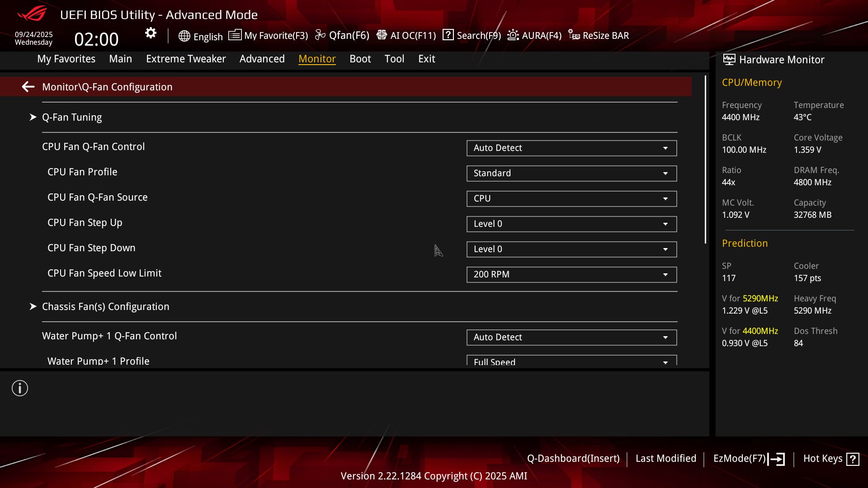Click the vertical scrollbar of the settings list
Screen dimensions: 868x488
click(x=705, y=160)
